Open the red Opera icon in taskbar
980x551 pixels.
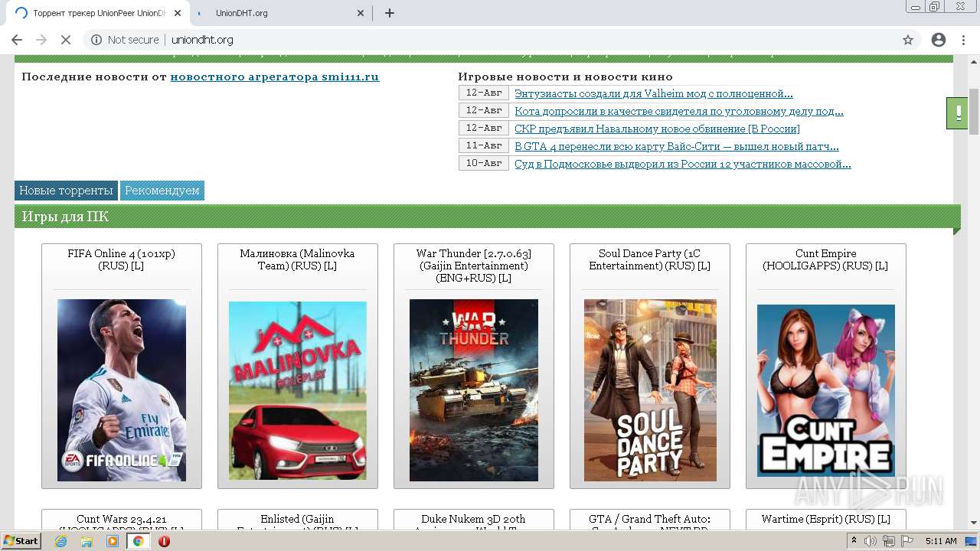click(164, 541)
